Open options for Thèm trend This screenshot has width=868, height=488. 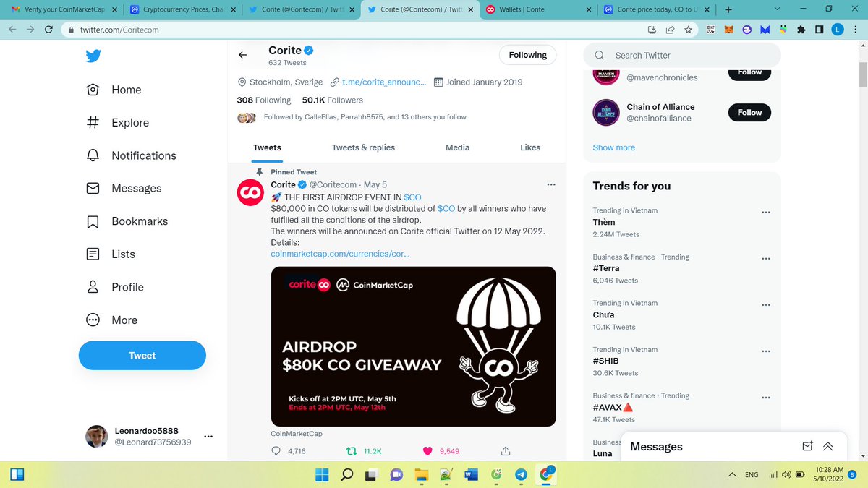tap(766, 212)
